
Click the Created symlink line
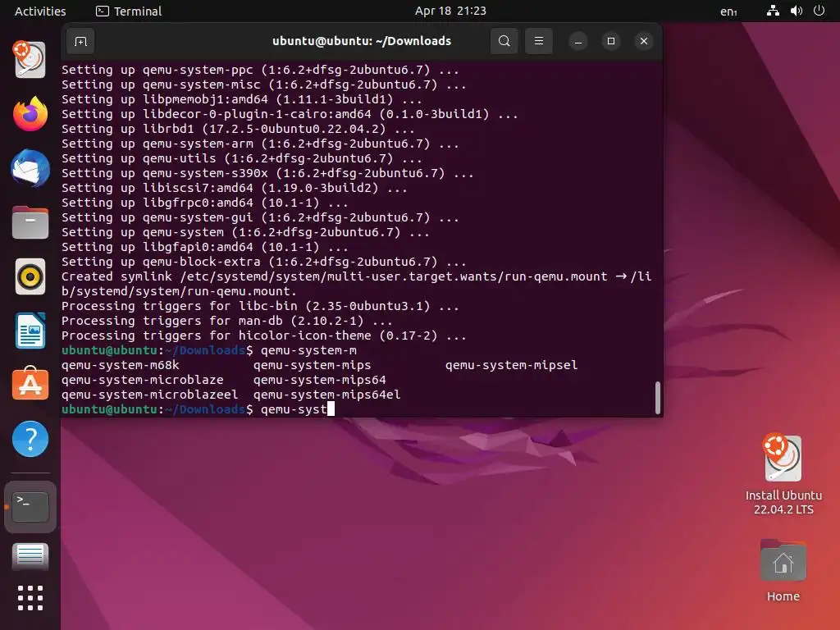tap(356, 284)
